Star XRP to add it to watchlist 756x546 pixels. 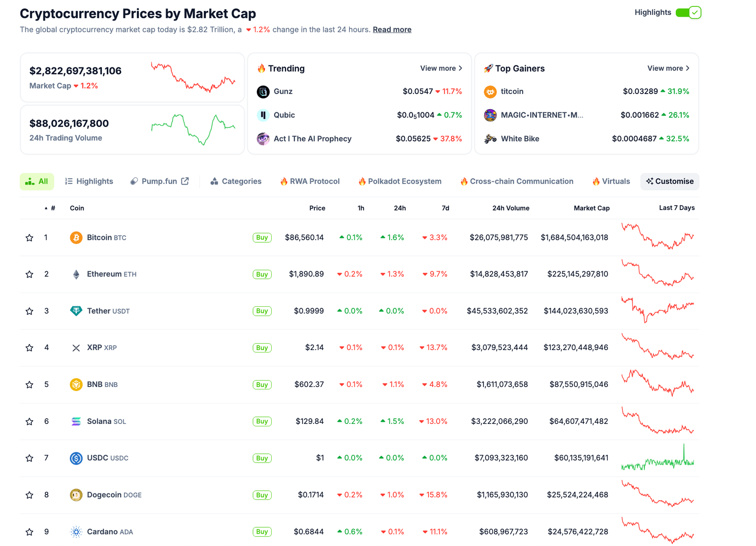pos(29,348)
